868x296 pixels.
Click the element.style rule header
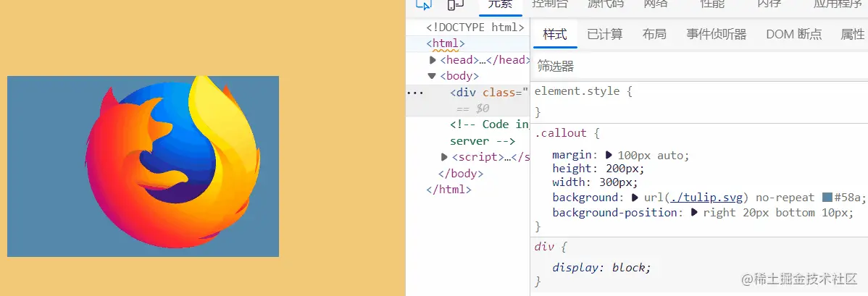point(583,90)
